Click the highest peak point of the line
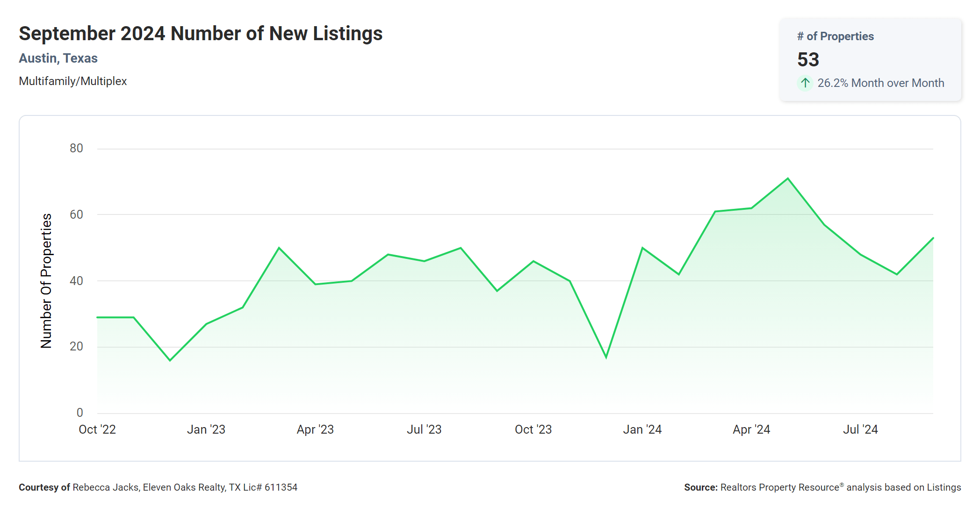Screen dimensions: 980x514 point(788,178)
